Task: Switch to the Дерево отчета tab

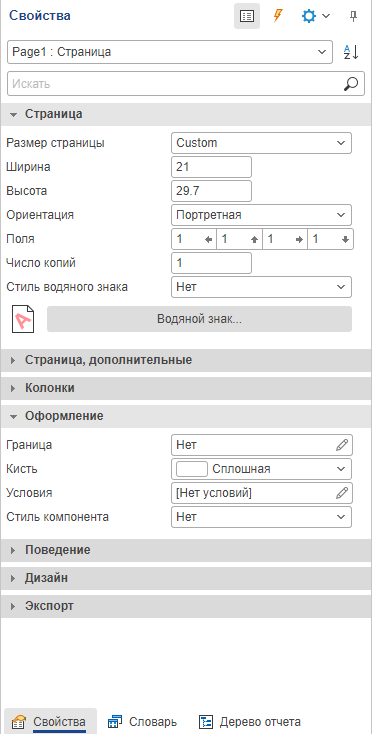Action: click(x=250, y=722)
